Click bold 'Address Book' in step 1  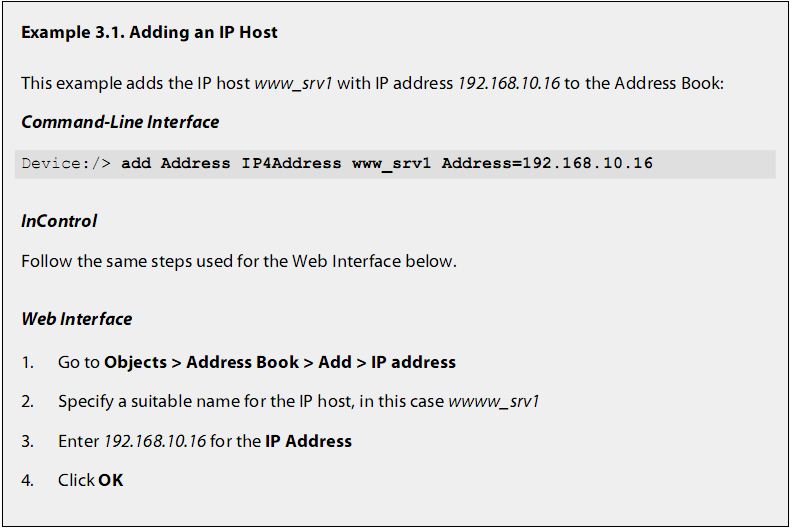243,363
